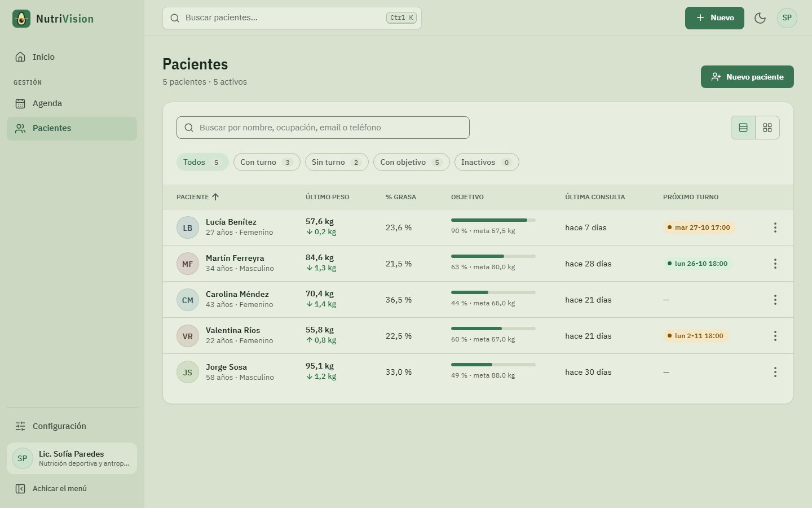
Task: Click Lucía Benítez's 90 % objective progress bar
Action: 493,220
